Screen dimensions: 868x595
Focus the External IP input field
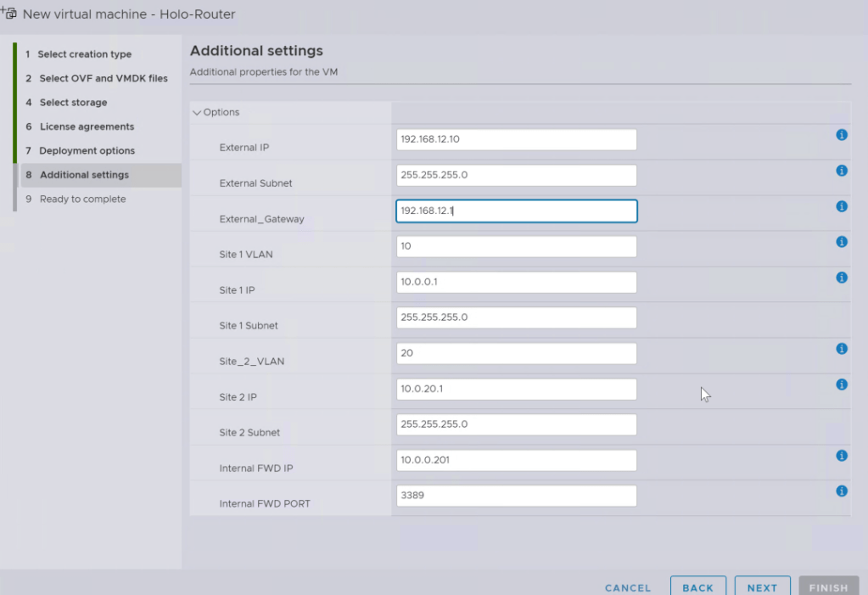point(516,140)
